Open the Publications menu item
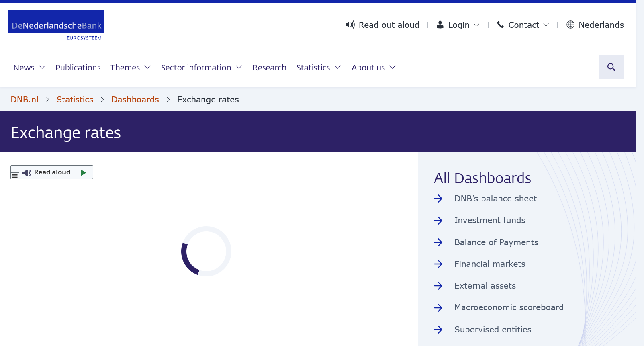This screenshot has width=644, height=346. point(78,68)
